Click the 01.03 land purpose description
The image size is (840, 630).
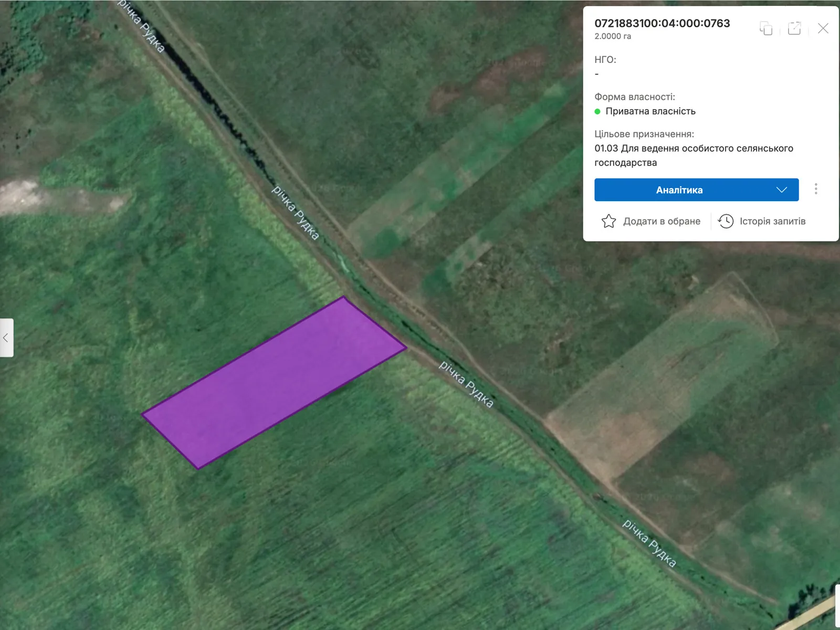point(693,155)
